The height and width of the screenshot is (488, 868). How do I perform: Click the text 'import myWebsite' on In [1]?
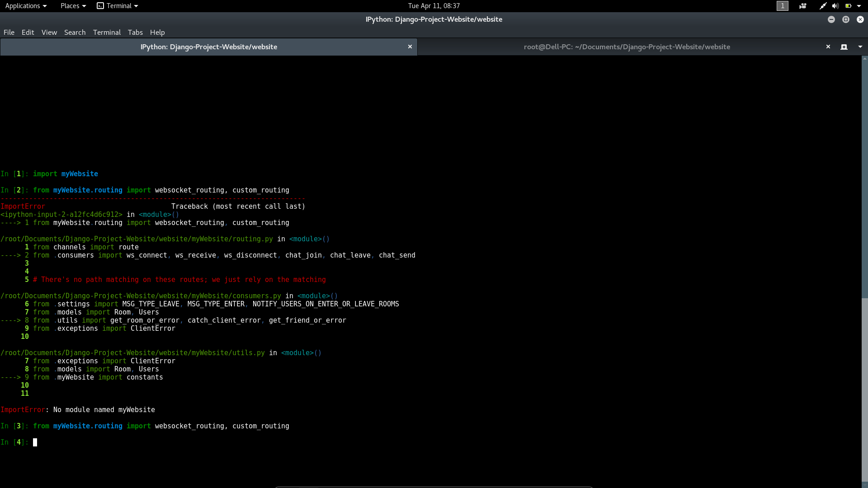[66, 174]
